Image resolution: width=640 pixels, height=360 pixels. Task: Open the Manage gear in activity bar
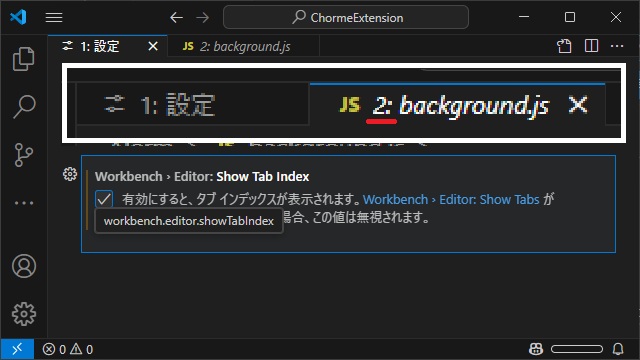click(24, 314)
